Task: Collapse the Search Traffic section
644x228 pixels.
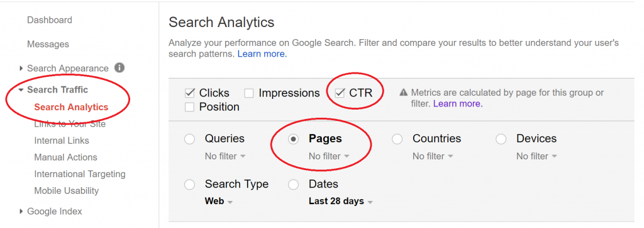Action: pyautogui.click(x=21, y=89)
